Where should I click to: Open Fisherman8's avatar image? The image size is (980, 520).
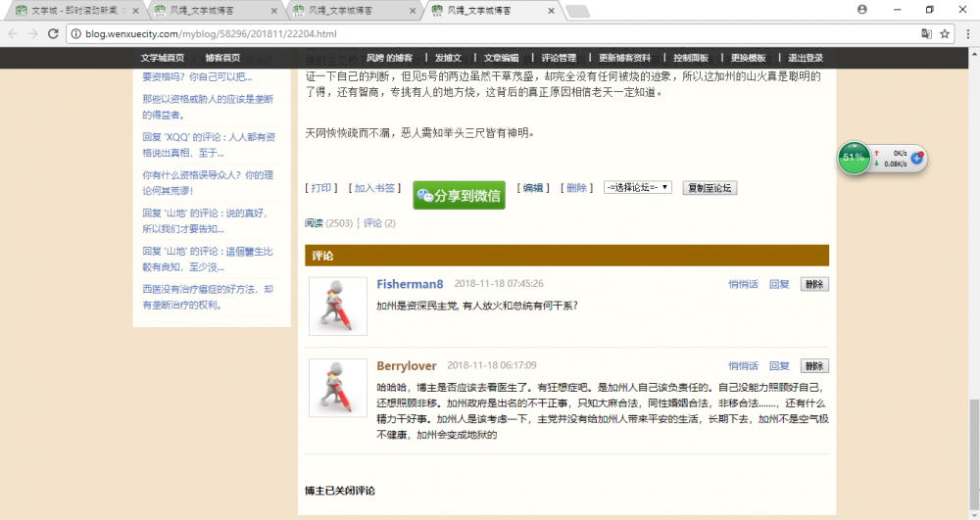(x=337, y=306)
